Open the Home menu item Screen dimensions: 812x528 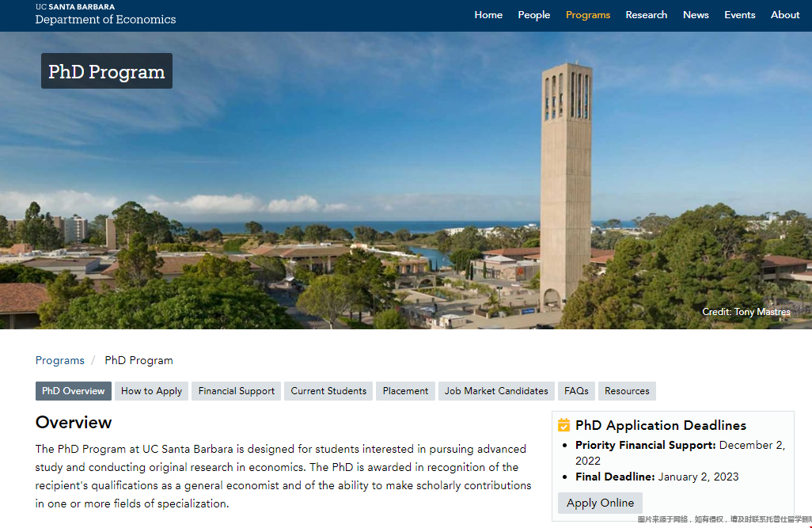click(x=488, y=15)
